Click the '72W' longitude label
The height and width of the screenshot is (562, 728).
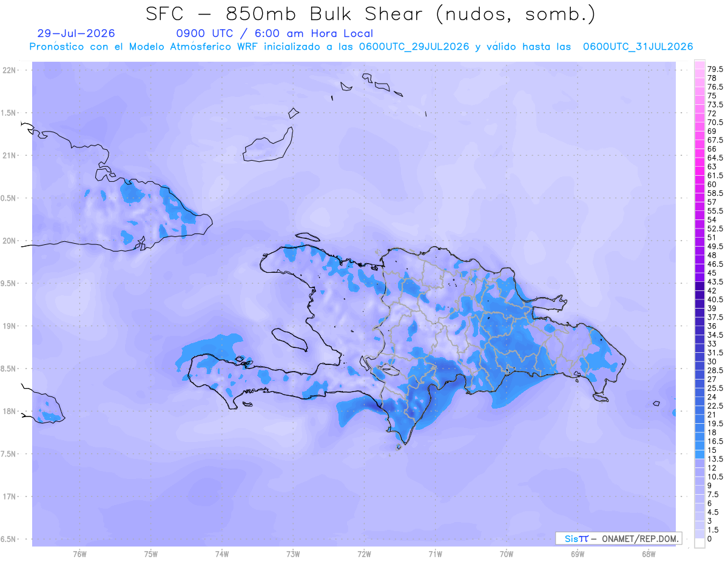(365, 555)
